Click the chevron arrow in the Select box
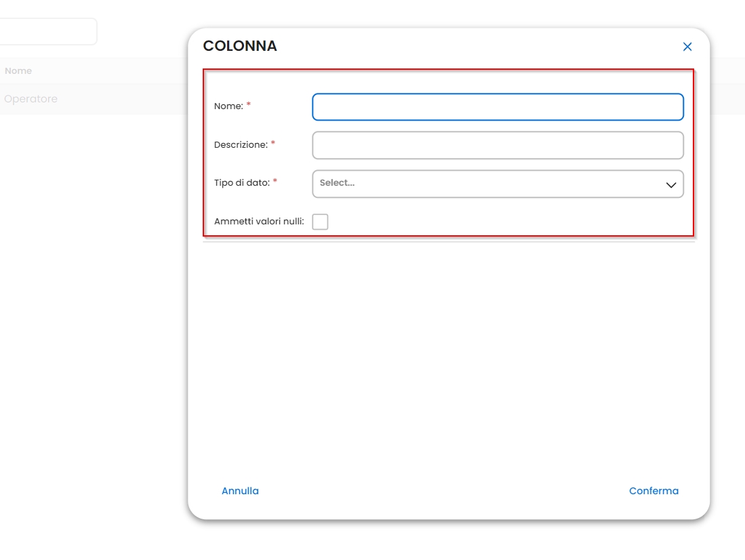 tap(671, 184)
